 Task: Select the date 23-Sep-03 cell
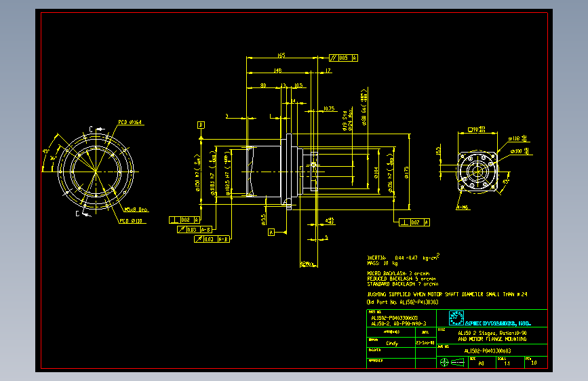coord(425,343)
